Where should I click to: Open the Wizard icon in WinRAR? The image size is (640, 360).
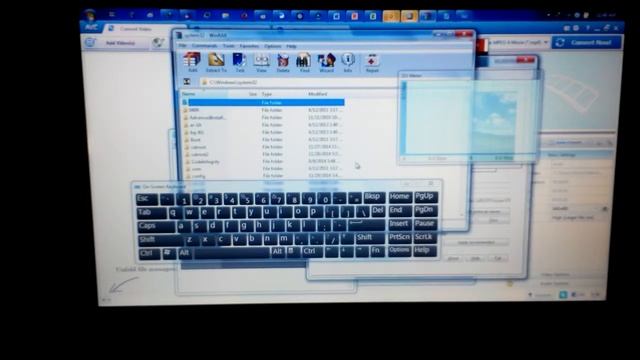click(x=326, y=62)
